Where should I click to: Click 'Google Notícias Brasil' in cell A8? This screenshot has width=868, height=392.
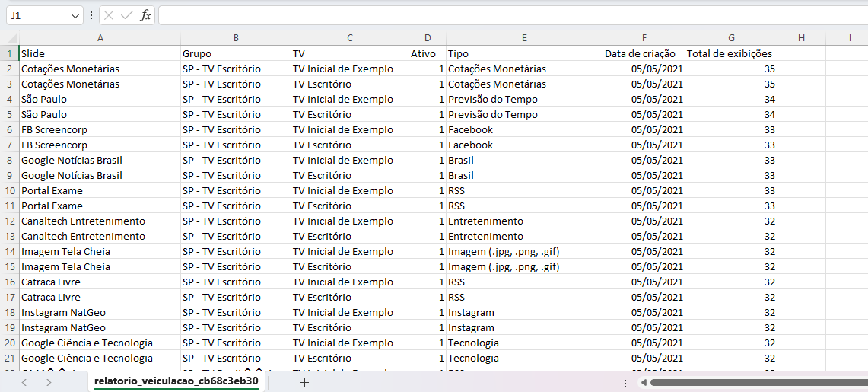pyautogui.click(x=72, y=161)
